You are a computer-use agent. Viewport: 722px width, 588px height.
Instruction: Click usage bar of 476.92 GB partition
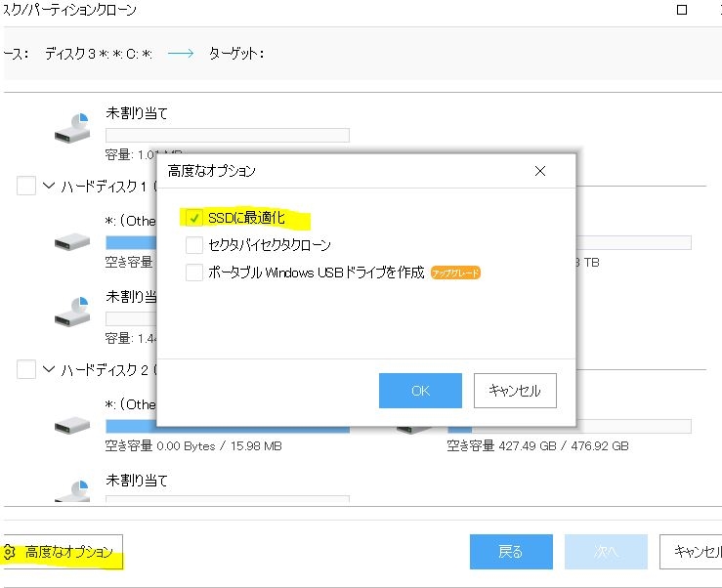point(570,426)
